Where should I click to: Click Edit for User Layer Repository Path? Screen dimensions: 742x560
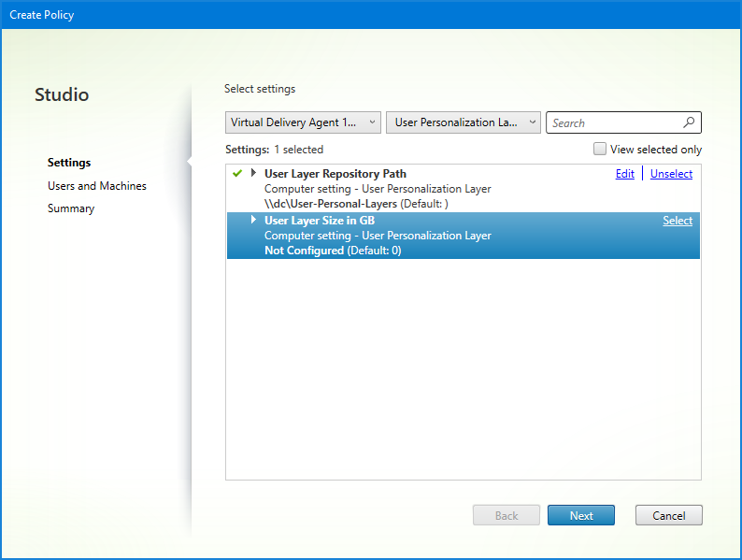pos(624,174)
